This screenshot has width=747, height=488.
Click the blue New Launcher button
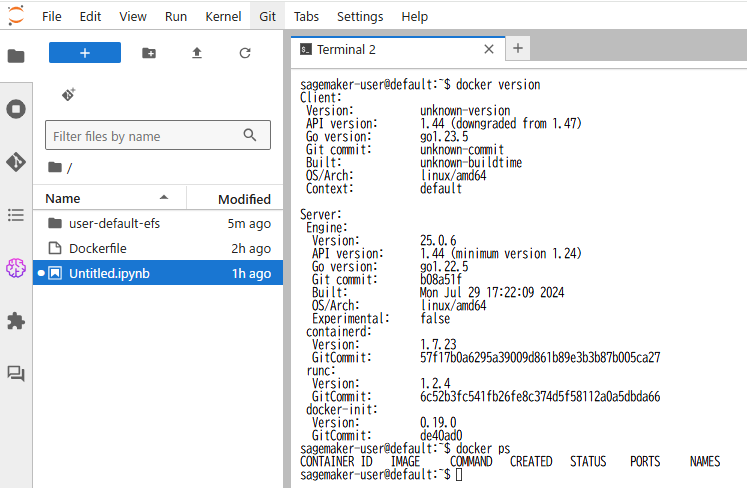click(85, 53)
